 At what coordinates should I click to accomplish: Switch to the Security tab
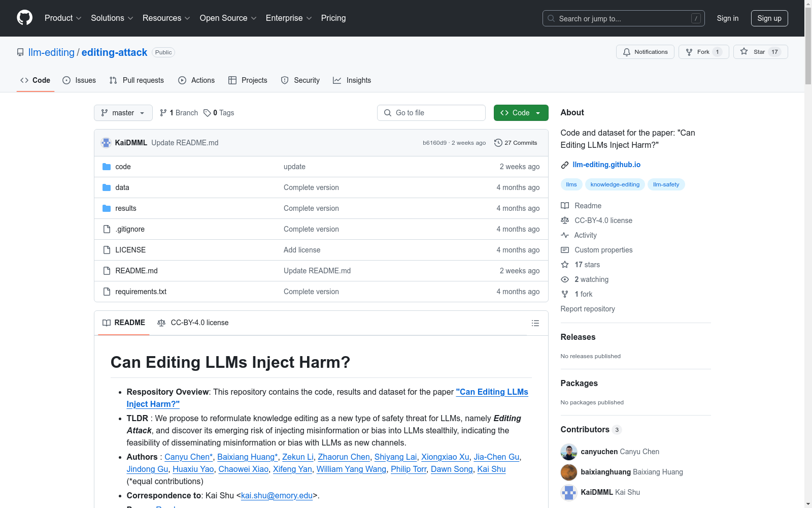tap(300, 80)
